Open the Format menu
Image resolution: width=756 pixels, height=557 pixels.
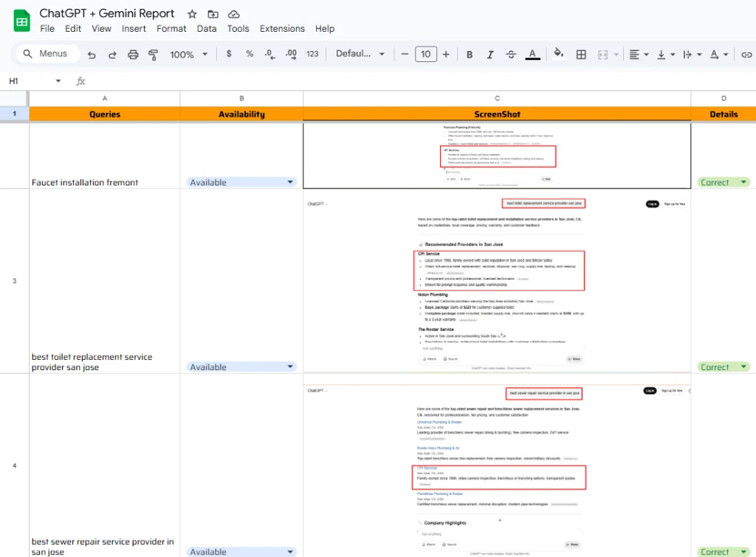[171, 29]
